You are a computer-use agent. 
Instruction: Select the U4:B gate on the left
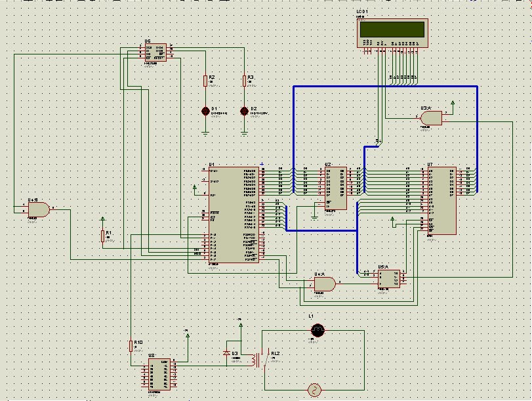[x=39, y=210]
